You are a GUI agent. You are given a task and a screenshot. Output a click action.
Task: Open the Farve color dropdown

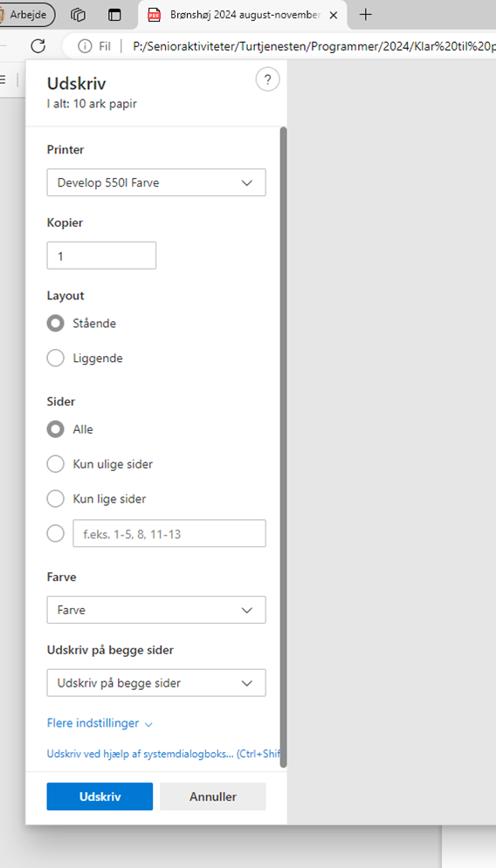point(156,610)
